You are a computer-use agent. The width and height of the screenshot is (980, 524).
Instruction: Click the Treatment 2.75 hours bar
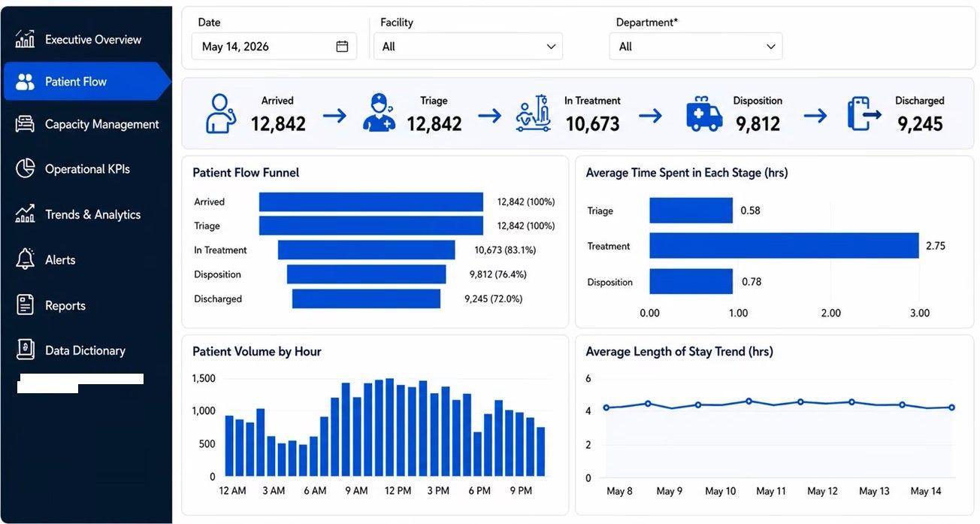784,246
